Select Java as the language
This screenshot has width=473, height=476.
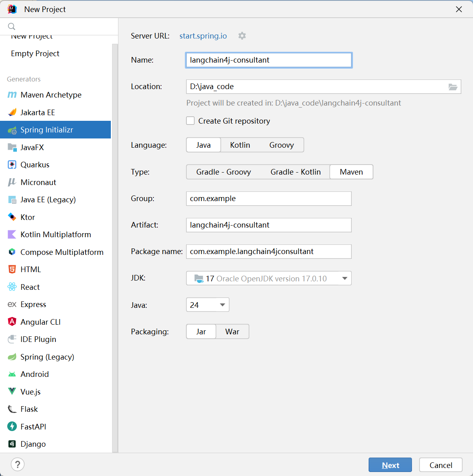click(204, 145)
